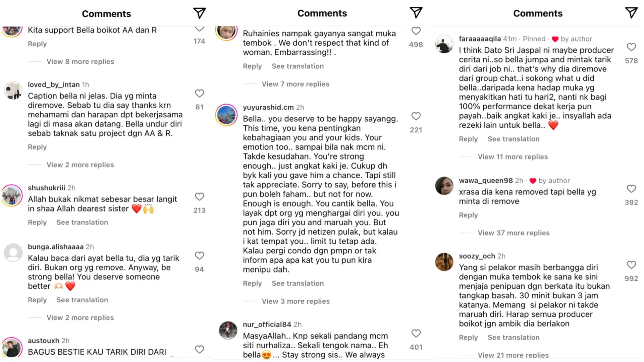Heart bunga.alishaaaa's comment
Viewport: 644px width, 362px height.
coord(199,256)
